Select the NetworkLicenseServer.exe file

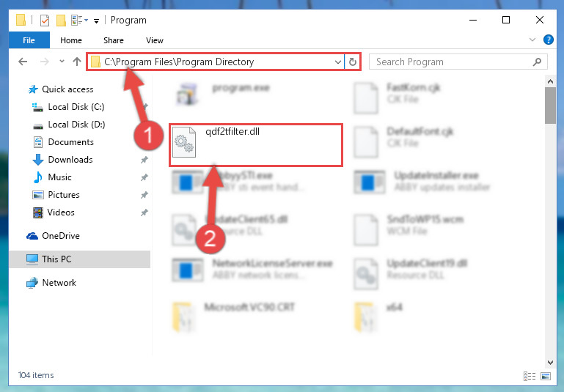click(253, 270)
